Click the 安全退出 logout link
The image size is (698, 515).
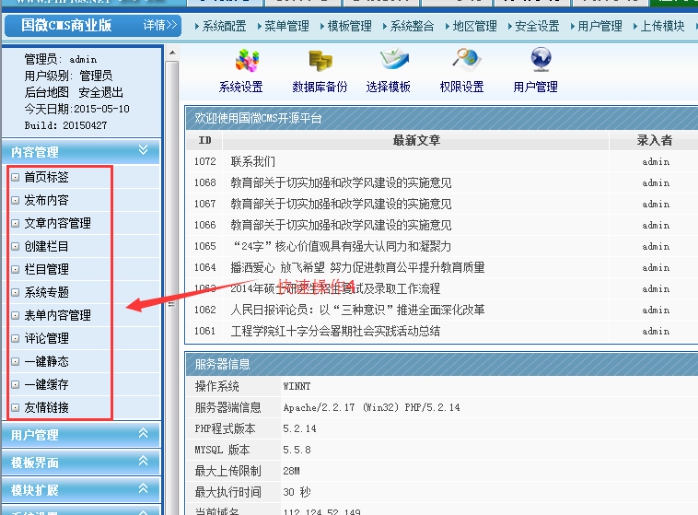[101, 92]
